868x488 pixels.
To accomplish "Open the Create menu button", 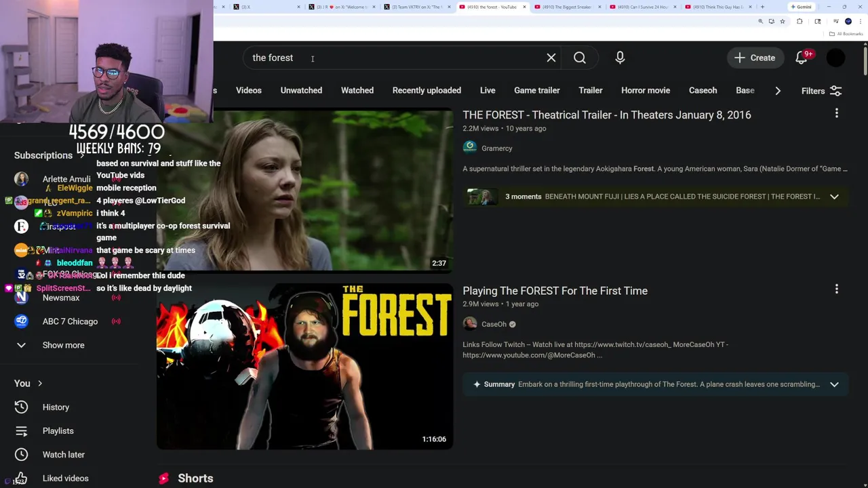I will click(x=755, y=58).
